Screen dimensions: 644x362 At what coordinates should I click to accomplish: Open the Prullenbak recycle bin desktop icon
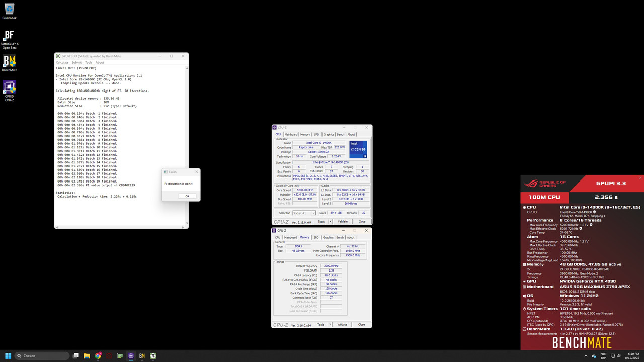point(9,10)
